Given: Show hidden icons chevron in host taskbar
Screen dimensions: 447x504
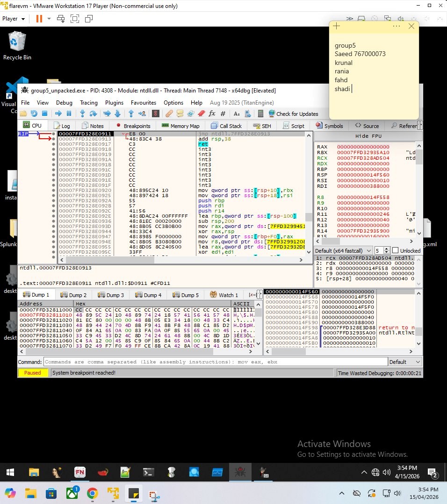Looking at the screenshot, I should pos(342,493).
